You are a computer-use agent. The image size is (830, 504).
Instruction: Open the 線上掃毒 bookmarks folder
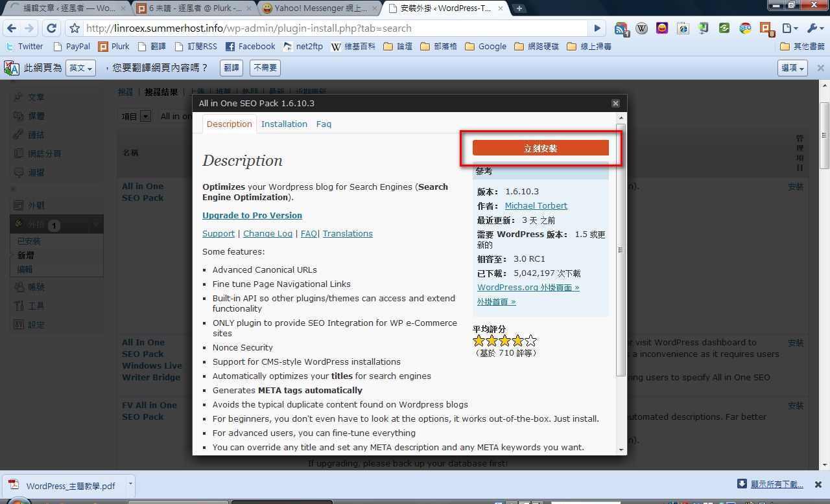(x=589, y=47)
